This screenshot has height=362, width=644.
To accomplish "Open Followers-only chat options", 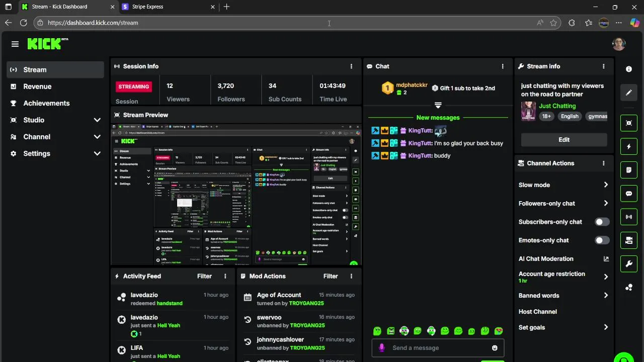I will point(563,204).
